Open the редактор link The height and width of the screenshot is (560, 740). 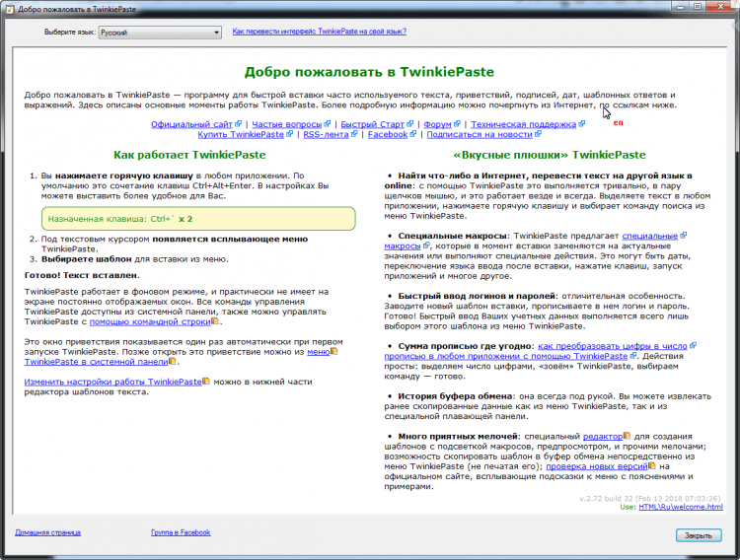coord(603,437)
